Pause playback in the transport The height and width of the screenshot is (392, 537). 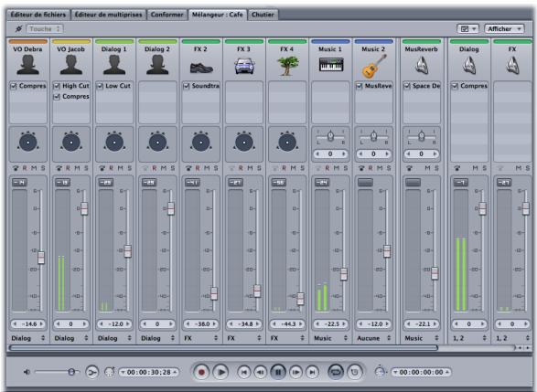(x=278, y=372)
